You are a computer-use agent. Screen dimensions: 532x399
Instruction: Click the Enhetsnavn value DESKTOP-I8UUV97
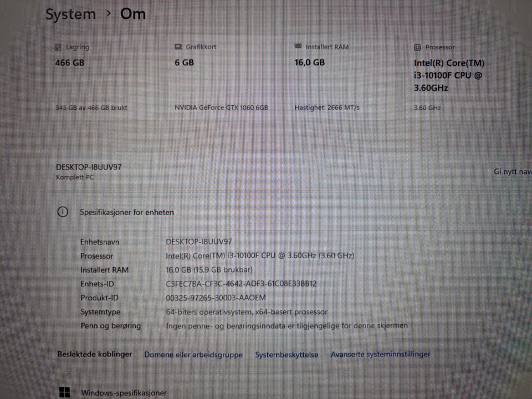(199, 242)
